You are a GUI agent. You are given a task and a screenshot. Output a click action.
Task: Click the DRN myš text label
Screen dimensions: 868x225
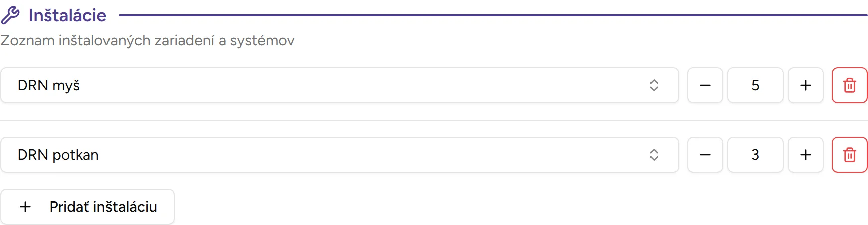(49, 85)
